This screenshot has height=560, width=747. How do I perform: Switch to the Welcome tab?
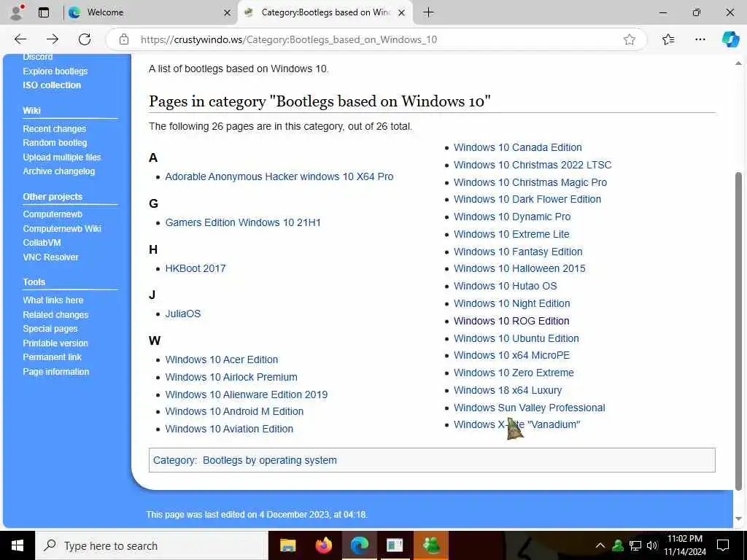point(150,12)
